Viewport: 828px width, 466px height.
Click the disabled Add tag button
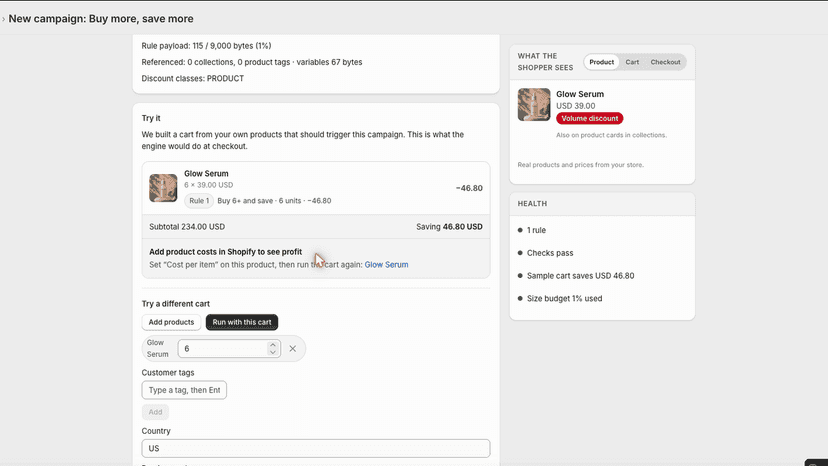155,412
